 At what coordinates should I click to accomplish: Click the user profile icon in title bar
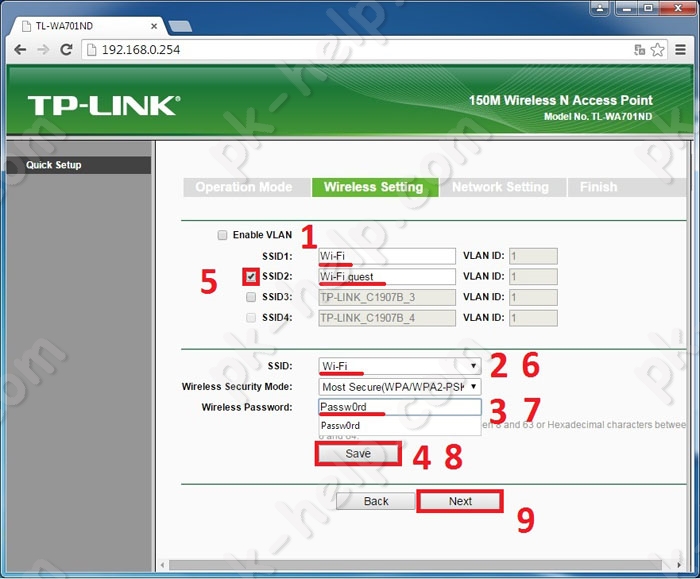pos(600,8)
